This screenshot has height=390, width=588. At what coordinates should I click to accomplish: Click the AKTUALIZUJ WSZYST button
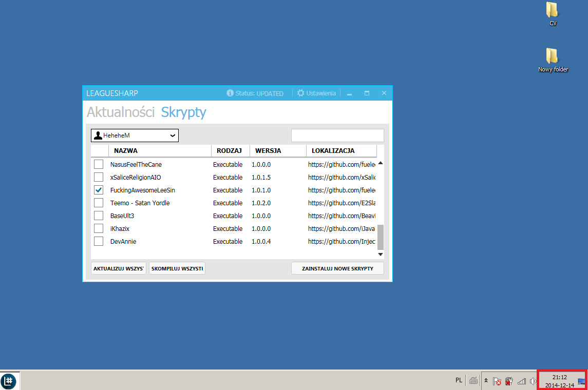(x=119, y=268)
